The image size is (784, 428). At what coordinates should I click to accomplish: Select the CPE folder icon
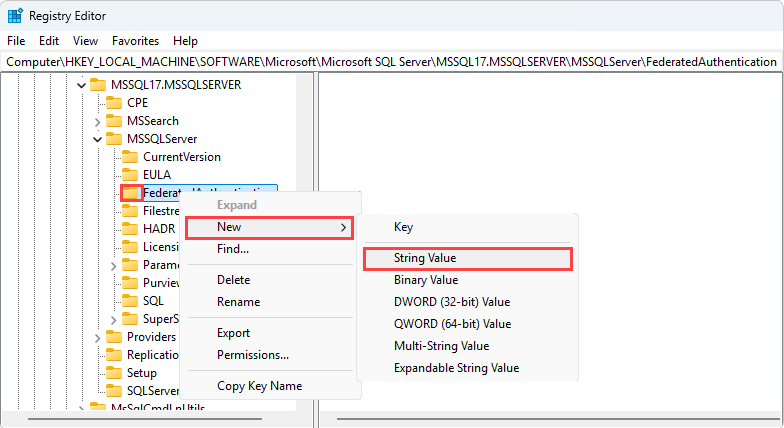(x=113, y=103)
